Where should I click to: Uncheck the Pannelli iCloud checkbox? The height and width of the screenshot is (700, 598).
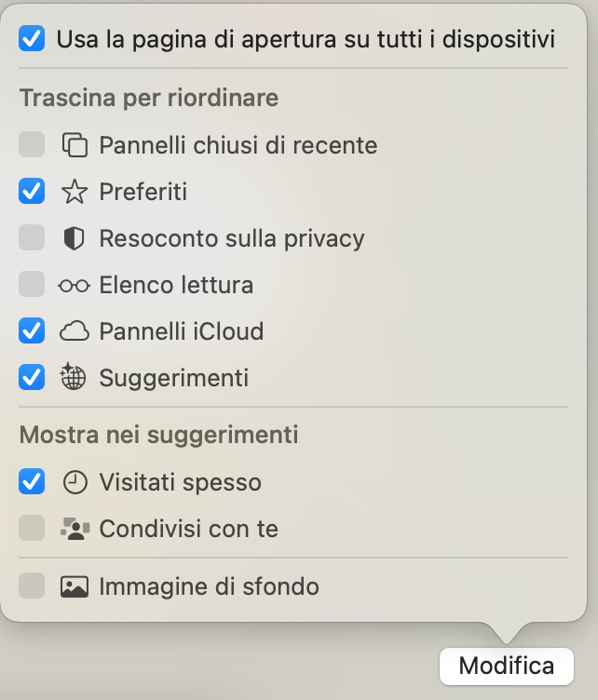(32, 331)
